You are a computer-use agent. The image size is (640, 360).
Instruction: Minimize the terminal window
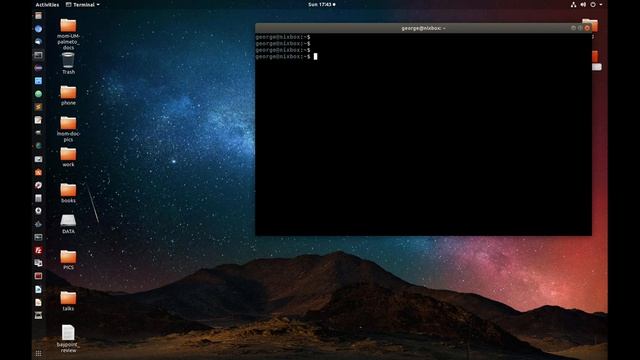pyautogui.click(x=573, y=28)
